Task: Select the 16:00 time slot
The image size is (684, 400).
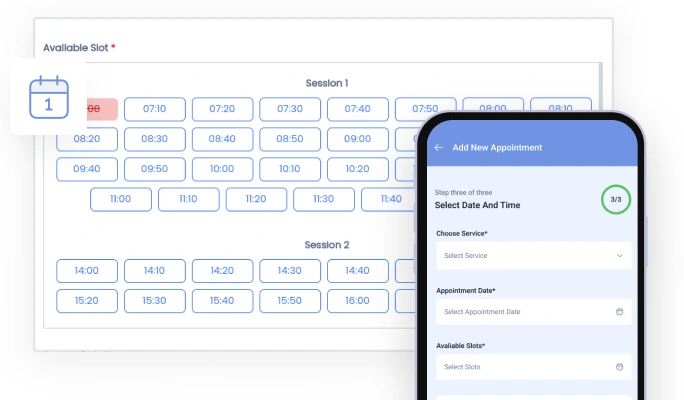Action: coord(357,300)
